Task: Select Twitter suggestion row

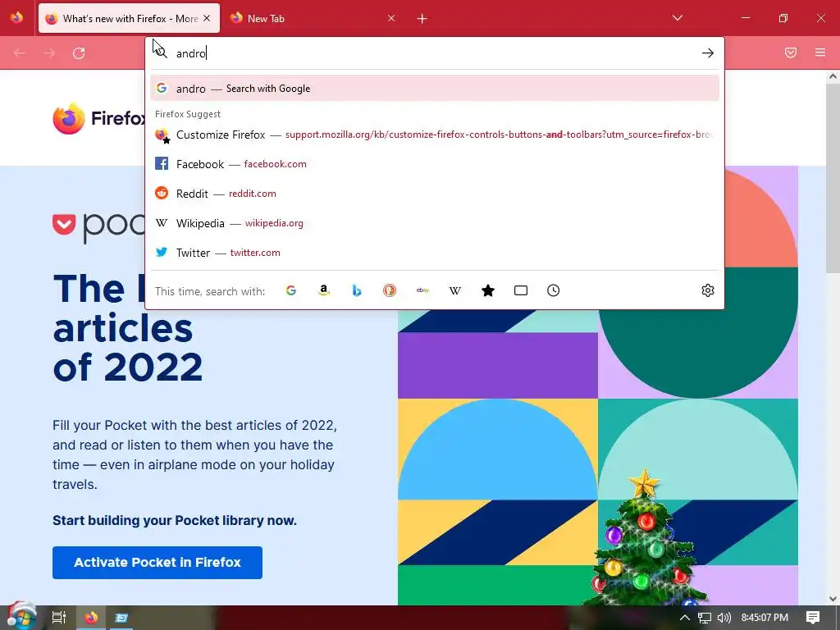Action: (x=435, y=253)
